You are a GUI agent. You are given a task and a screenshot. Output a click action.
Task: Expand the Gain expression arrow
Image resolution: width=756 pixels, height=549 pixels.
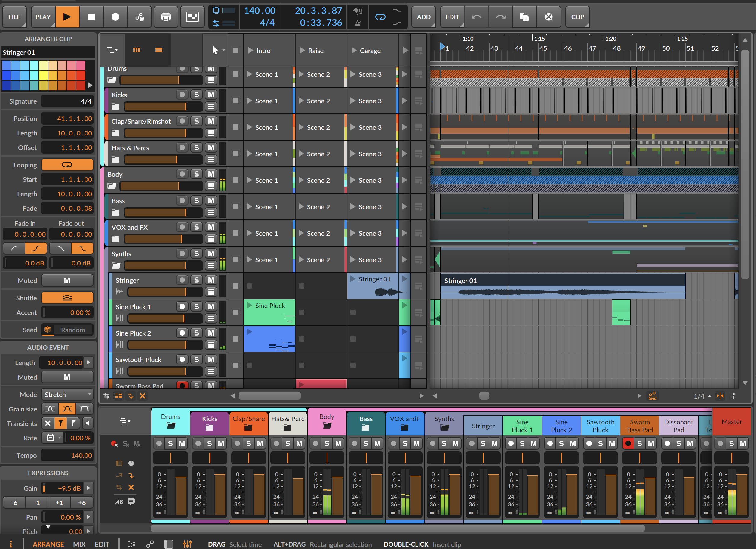88,488
